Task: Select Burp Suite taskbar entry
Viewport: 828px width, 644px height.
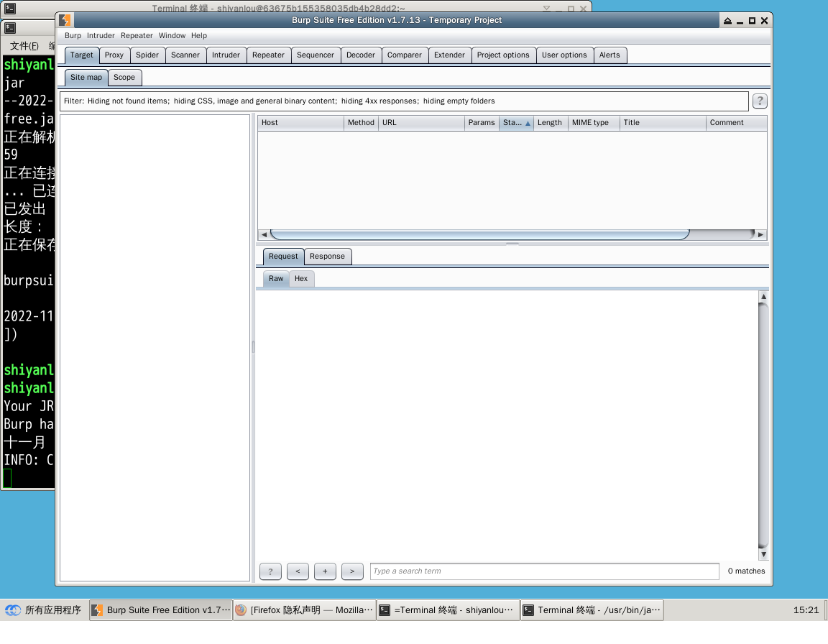Action: [160, 610]
